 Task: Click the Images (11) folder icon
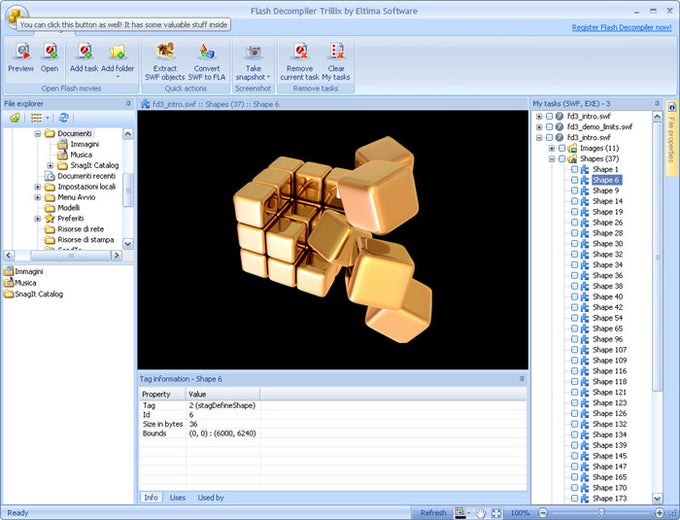[x=572, y=148]
